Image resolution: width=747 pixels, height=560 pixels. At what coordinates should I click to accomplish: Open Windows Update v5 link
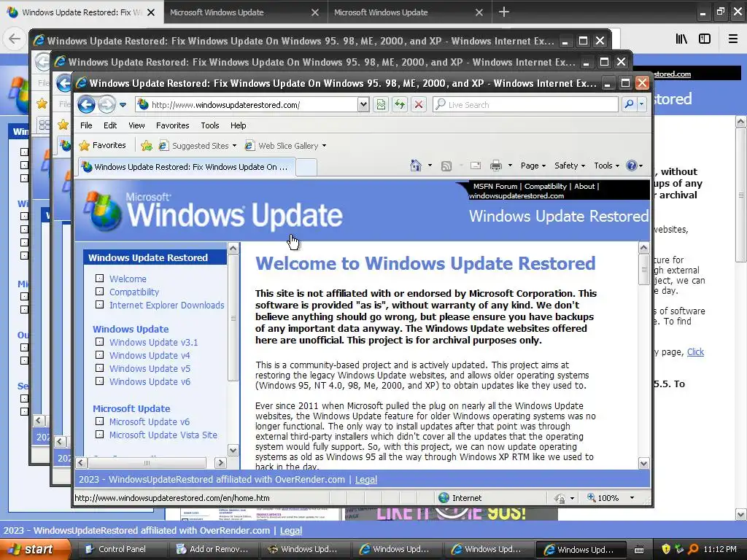pyautogui.click(x=150, y=368)
